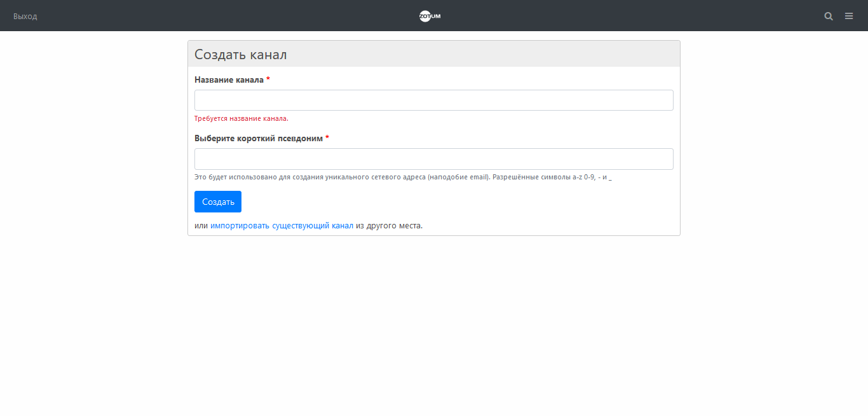868x416 pixels.
Task: Click the red Требуется название канала error
Action: click(x=241, y=118)
